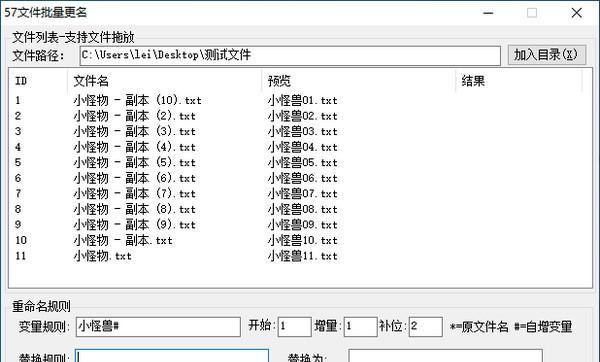Click ID cell 11 in file list

pyautogui.click(x=21, y=256)
